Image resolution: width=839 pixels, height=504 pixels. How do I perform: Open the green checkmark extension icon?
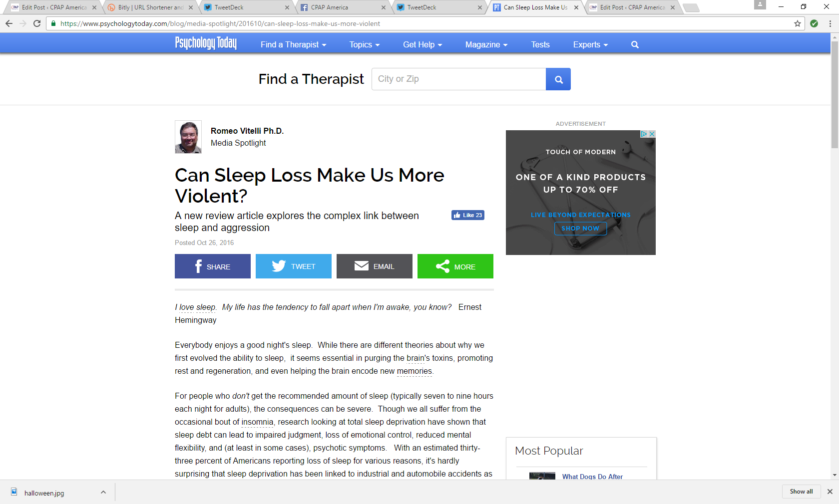point(814,23)
